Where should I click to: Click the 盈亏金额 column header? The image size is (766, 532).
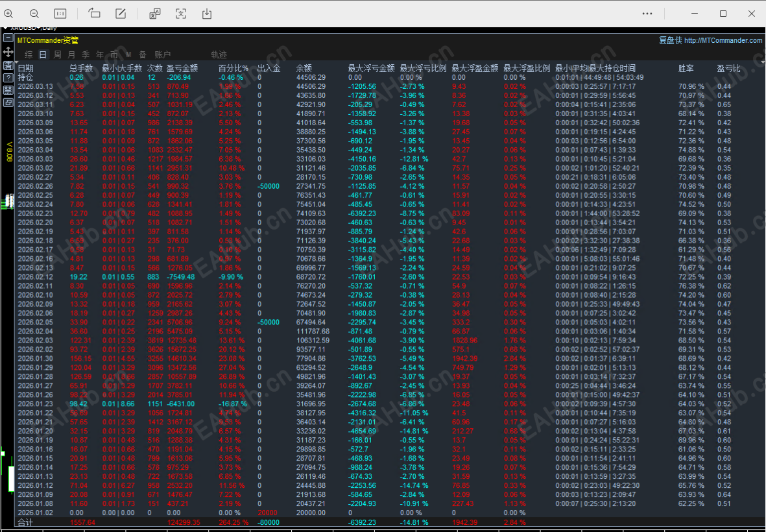(x=182, y=68)
